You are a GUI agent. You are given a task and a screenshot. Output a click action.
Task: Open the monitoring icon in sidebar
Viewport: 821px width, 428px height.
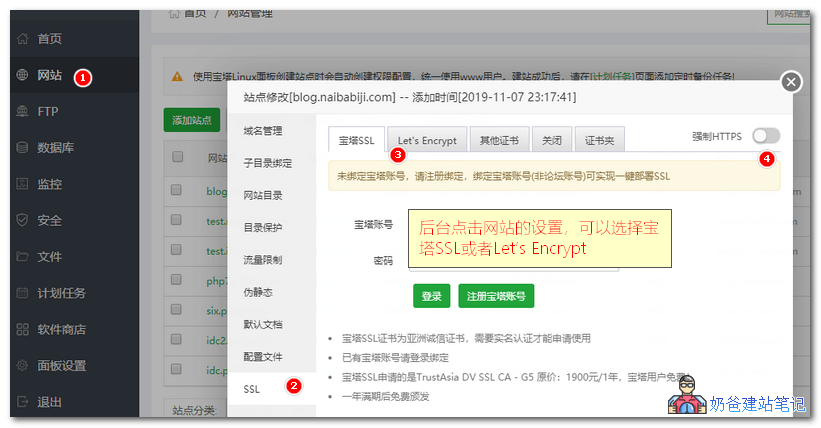[21, 185]
